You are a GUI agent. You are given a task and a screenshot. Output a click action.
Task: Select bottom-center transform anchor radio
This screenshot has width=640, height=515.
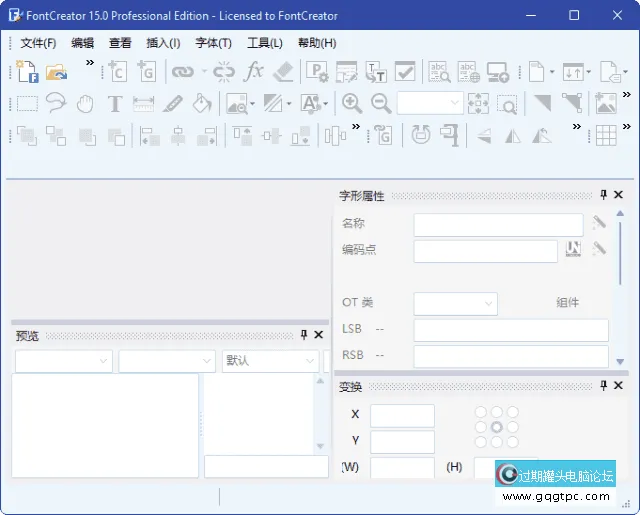tap(497, 442)
